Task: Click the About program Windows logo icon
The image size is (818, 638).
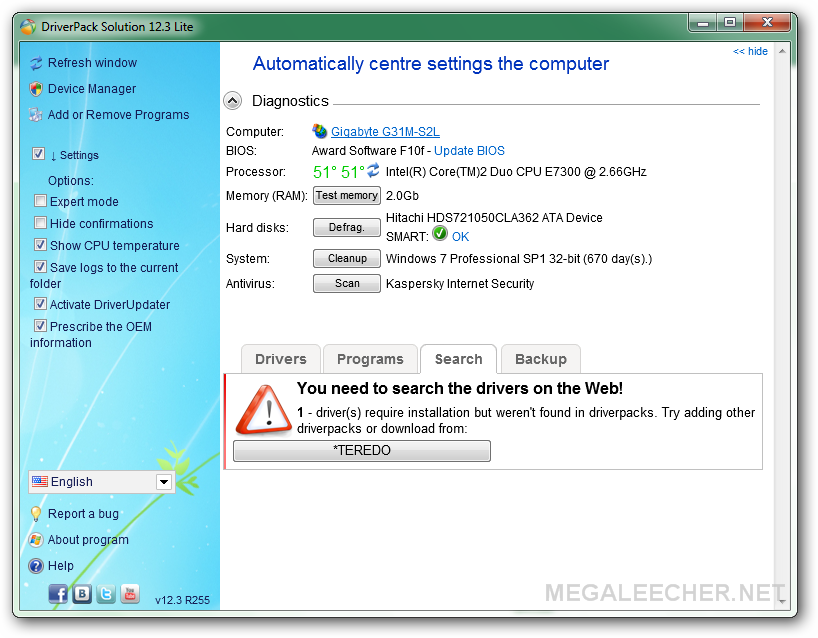Action: pyautogui.click(x=36, y=540)
